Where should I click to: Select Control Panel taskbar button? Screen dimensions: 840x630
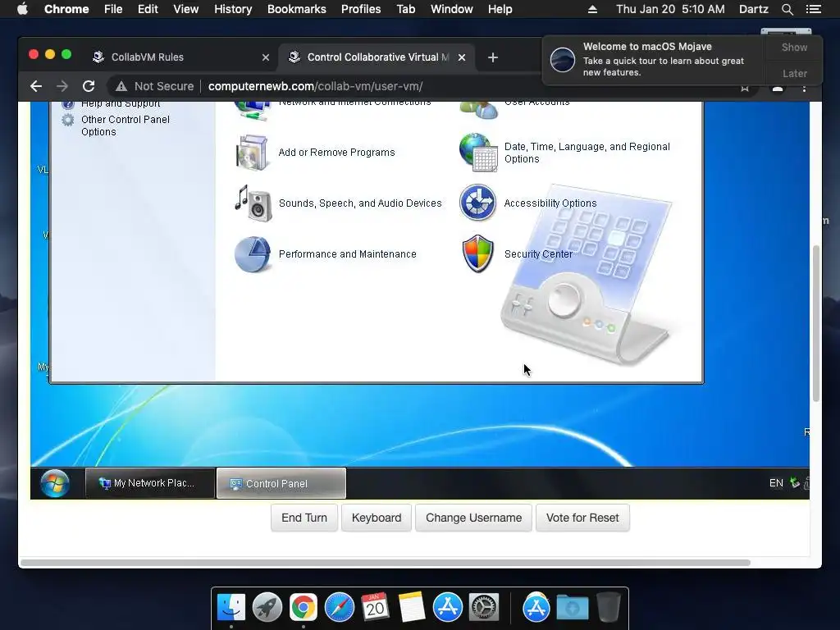coord(281,483)
